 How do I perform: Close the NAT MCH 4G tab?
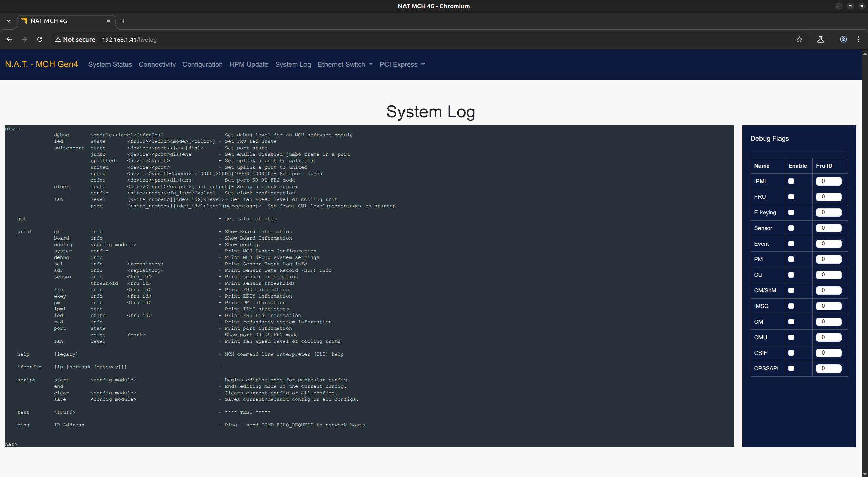coord(108,21)
